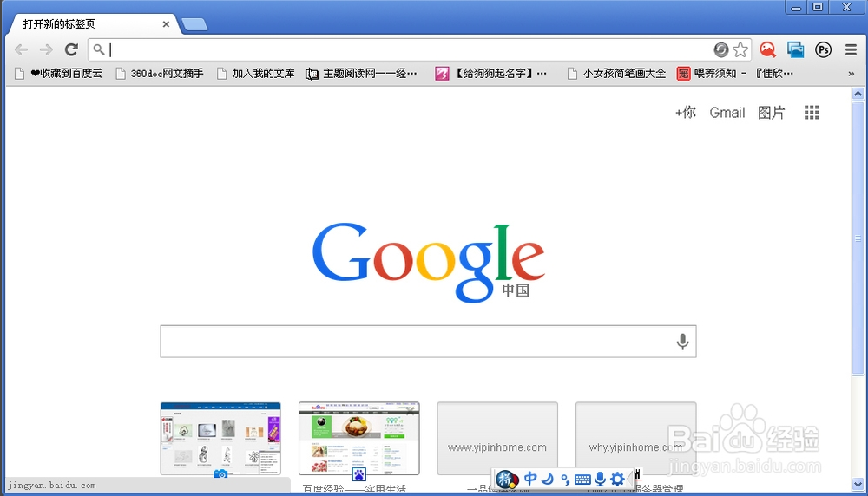Open the Google apps grid
The image size is (868, 496).
(x=812, y=113)
